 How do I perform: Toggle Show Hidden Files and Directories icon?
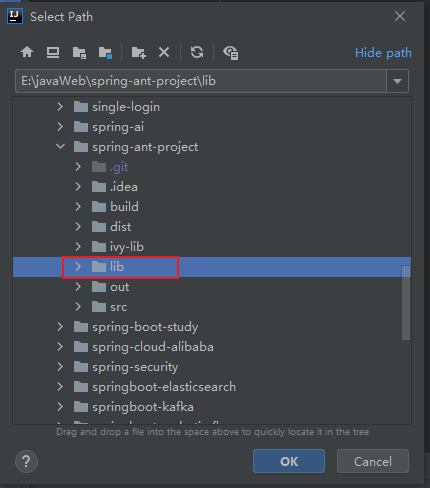click(x=230, y=52)
